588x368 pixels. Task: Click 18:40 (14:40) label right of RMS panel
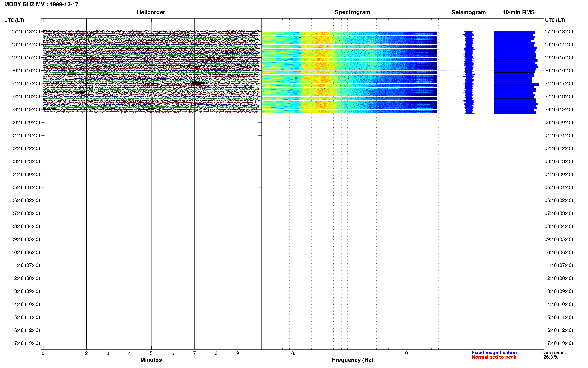point(559,45)
